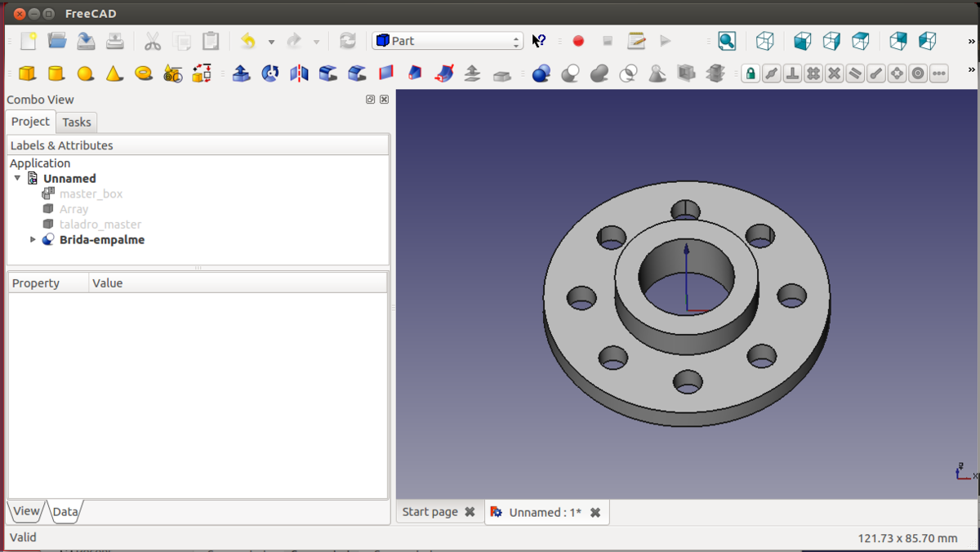
Task: Click the Revolve shape tool
Action: [x=270, y=73]
